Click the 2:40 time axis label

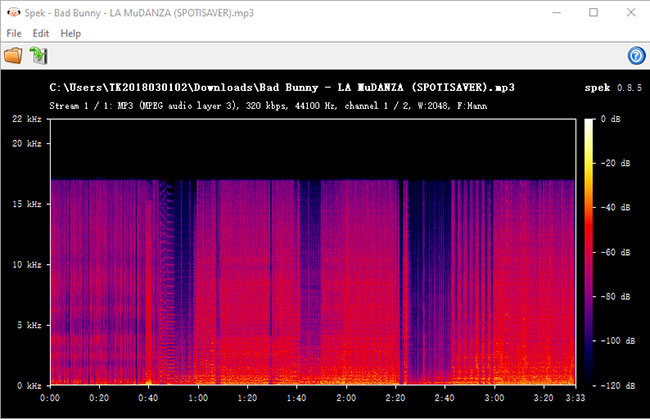(x=444, y=398)
